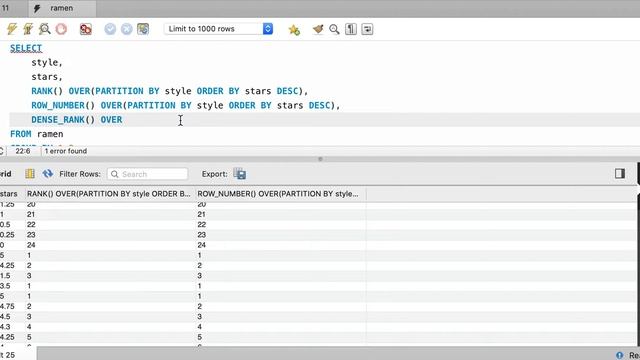Image resolution: width=640 pixels, height=360 pixels.
Task: Select the stars cell with value 4.75
Action: coord(12,306)
